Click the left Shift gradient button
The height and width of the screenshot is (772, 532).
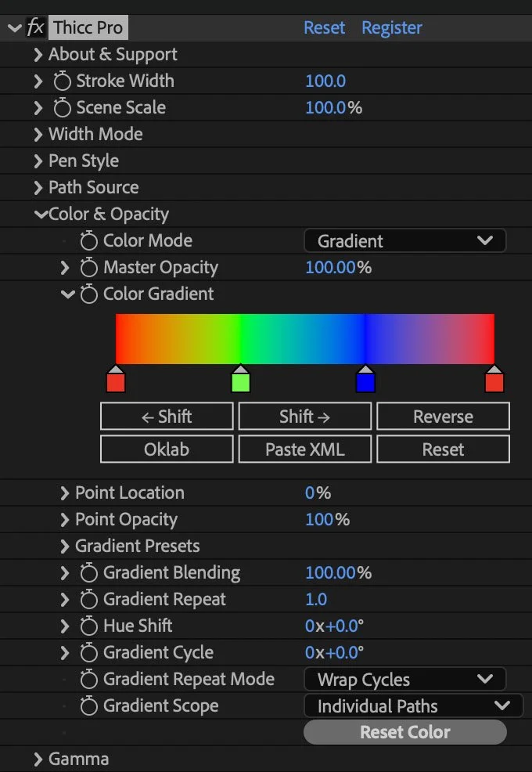(x=167, y=417)
